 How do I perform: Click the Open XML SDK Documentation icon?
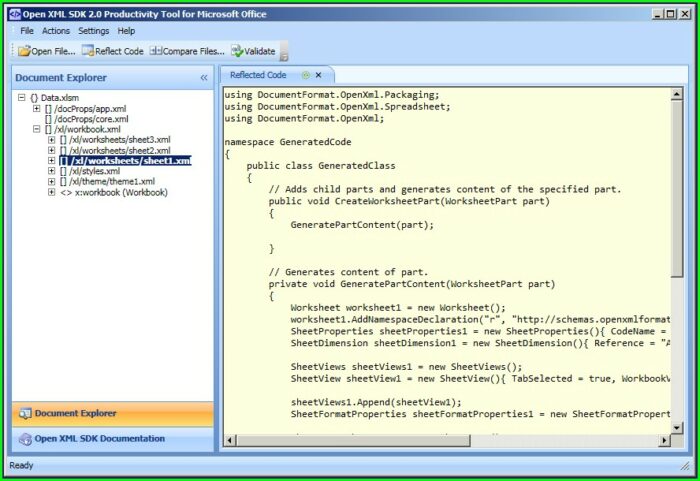point(25,439)
